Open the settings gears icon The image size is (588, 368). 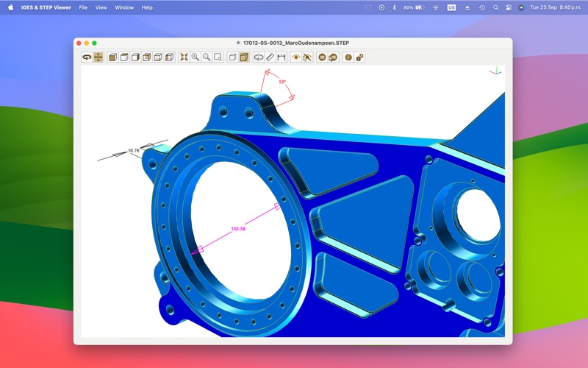(359, 57)
